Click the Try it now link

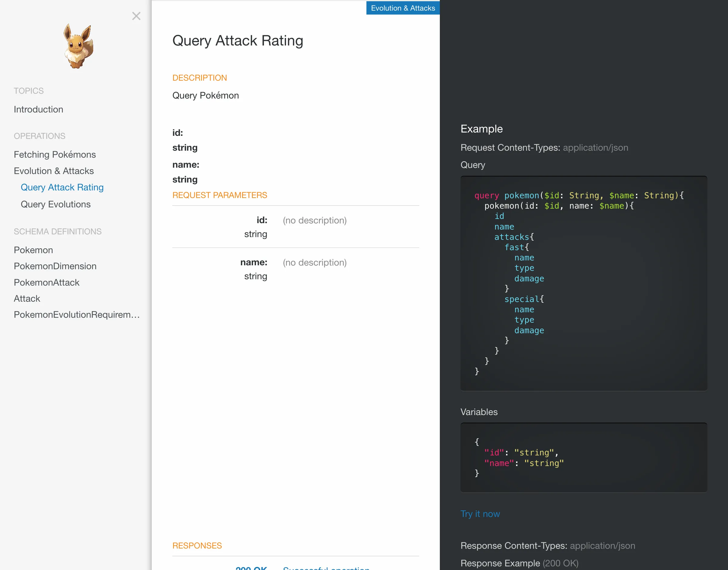480,513
